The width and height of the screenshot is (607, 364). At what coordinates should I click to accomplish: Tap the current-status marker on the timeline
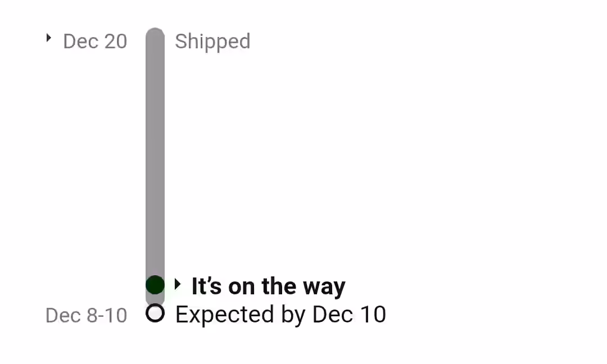pyautogui.click(x=155, y=285)
